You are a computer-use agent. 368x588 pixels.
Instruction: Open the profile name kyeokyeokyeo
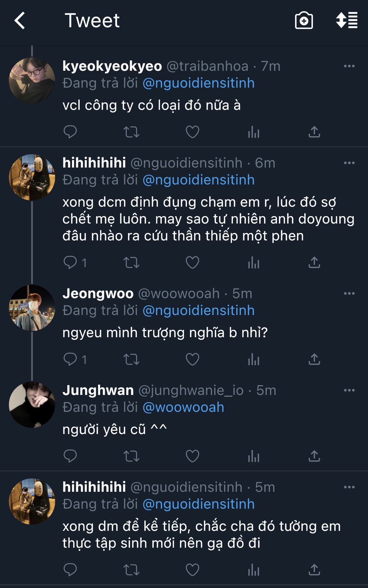pos(112,66)
